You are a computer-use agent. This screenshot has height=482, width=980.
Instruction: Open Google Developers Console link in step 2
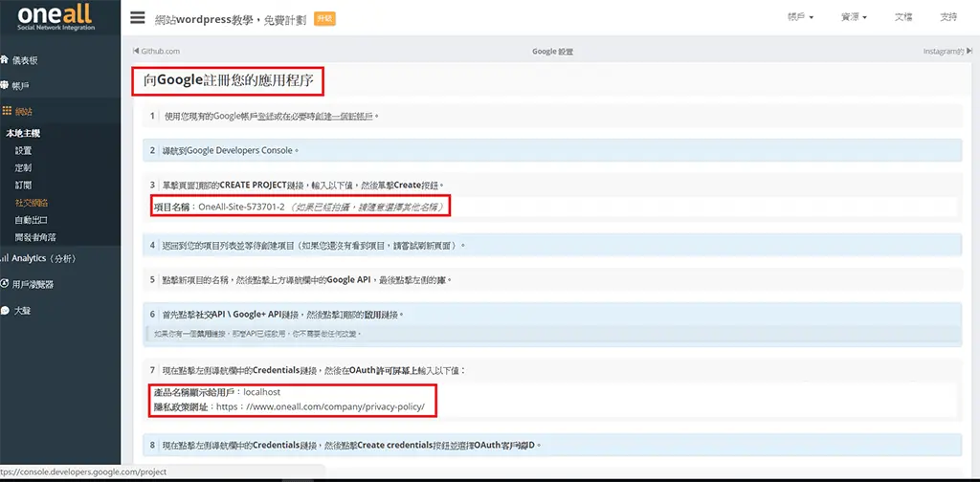pos(240,150)
